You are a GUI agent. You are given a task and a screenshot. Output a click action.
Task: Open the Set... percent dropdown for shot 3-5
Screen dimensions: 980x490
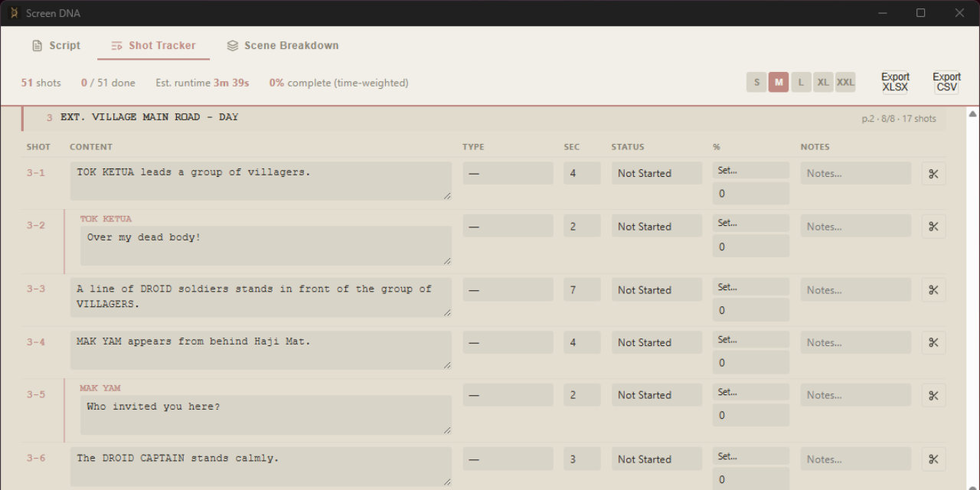(750, 392)
